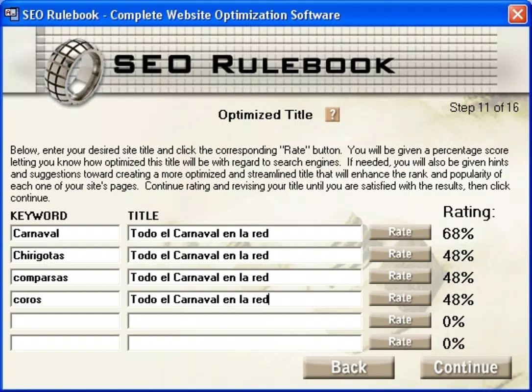Viewport: 532px width, 392px height.
Task: Click the SEO RULEBOOK banner text
Action: [x=254, y=65]
